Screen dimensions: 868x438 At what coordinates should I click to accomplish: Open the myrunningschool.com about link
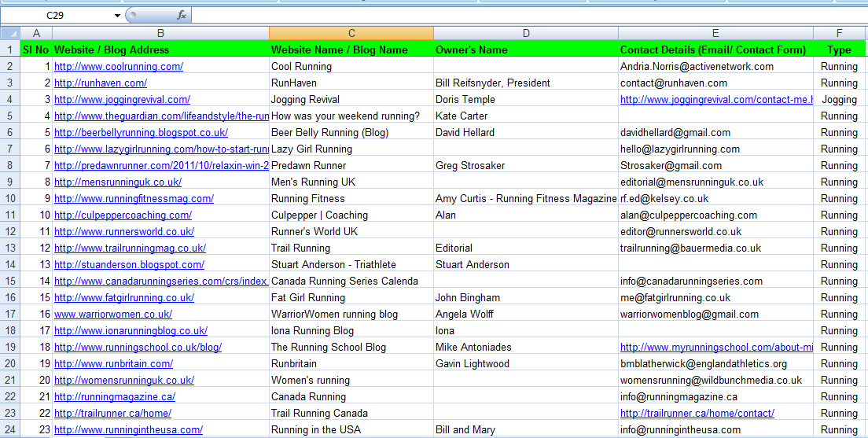(x=716, y=348)
